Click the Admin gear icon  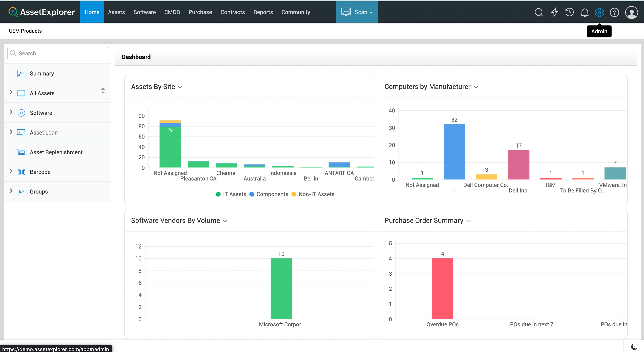coord(599,12)
